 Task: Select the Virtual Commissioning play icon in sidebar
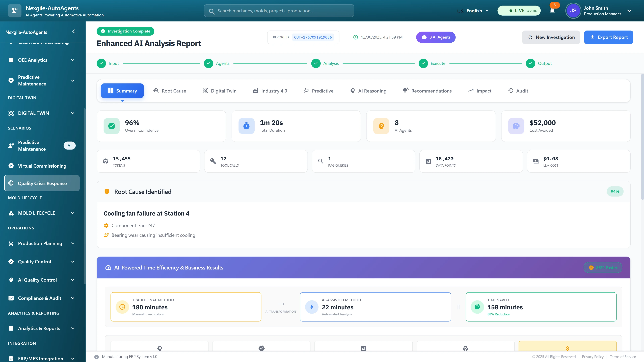click(x=11, y=166)
